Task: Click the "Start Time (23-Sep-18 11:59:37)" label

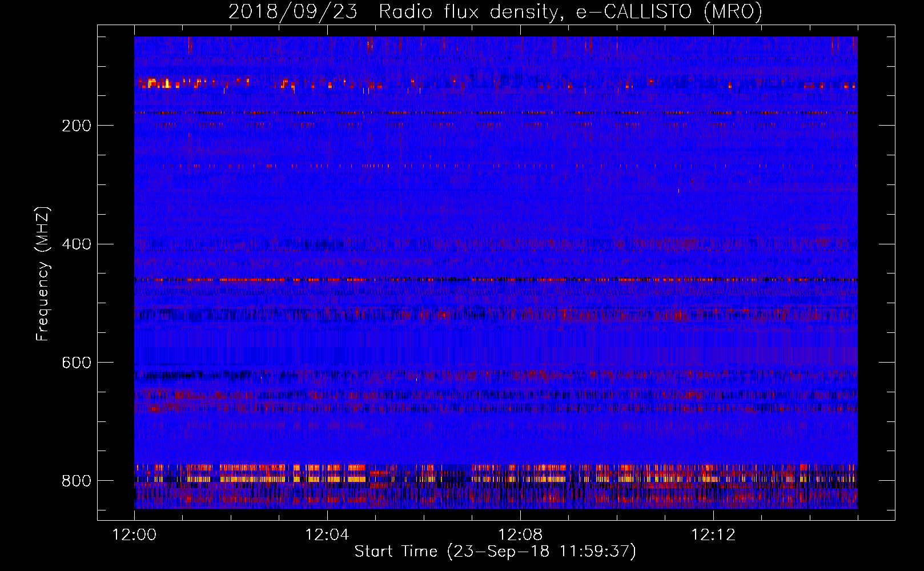Action: click(495, 552)
